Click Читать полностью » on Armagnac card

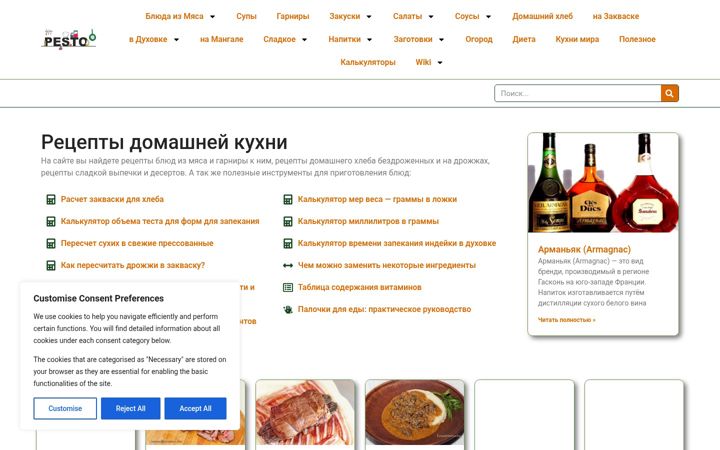pos(566,320)
